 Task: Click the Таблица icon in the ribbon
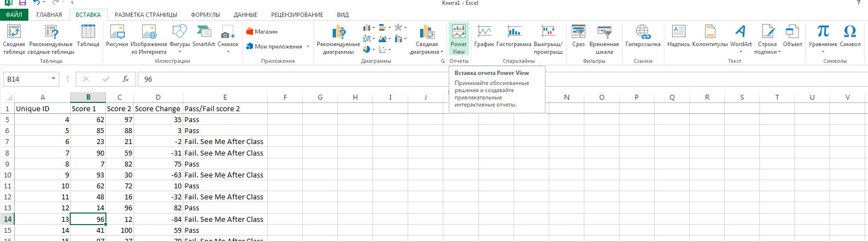[88, 37]
